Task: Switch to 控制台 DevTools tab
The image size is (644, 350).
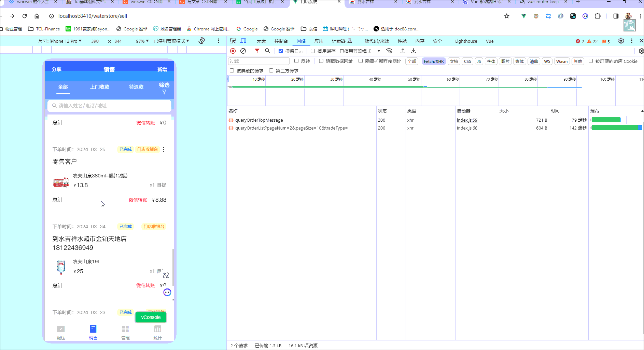Action: pos(281,41)
